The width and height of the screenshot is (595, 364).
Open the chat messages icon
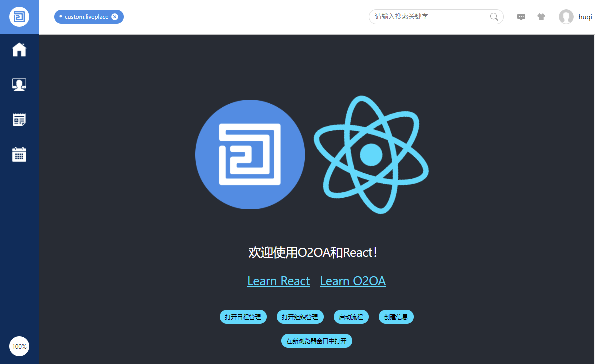point(521,17)
